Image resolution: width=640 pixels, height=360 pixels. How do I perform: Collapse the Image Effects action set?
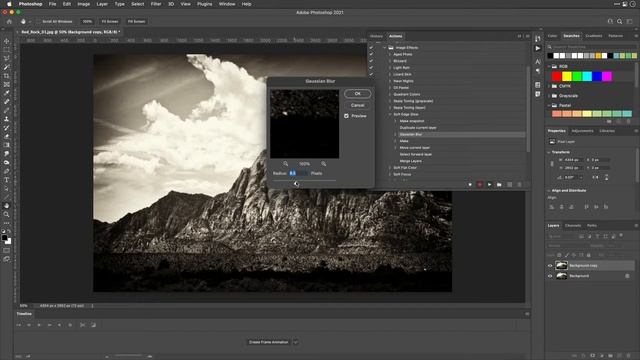[384, 48]
